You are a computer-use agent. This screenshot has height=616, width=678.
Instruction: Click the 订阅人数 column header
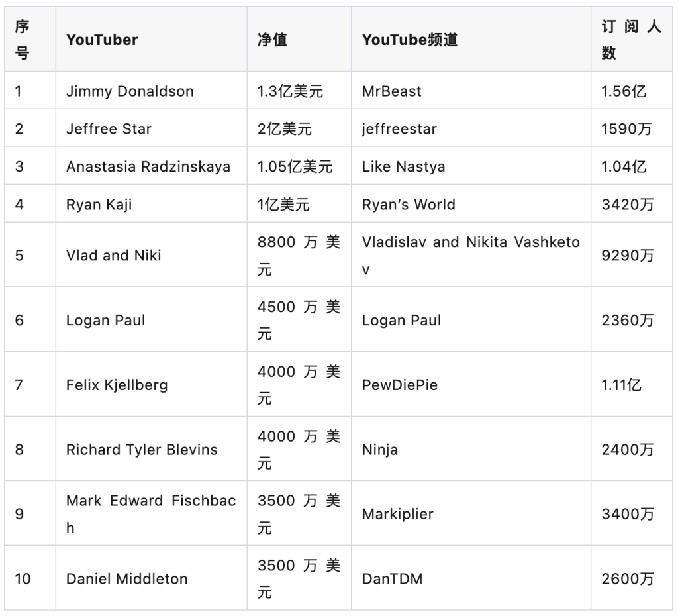coord(632,39)
